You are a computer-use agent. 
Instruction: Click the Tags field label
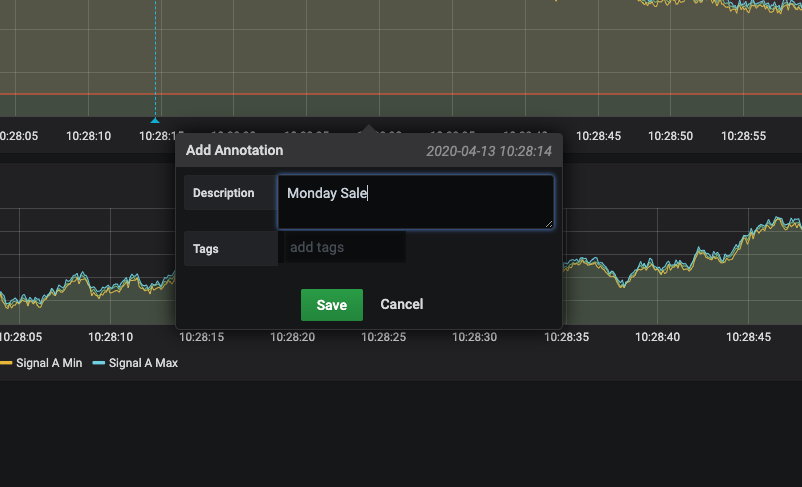206,248
